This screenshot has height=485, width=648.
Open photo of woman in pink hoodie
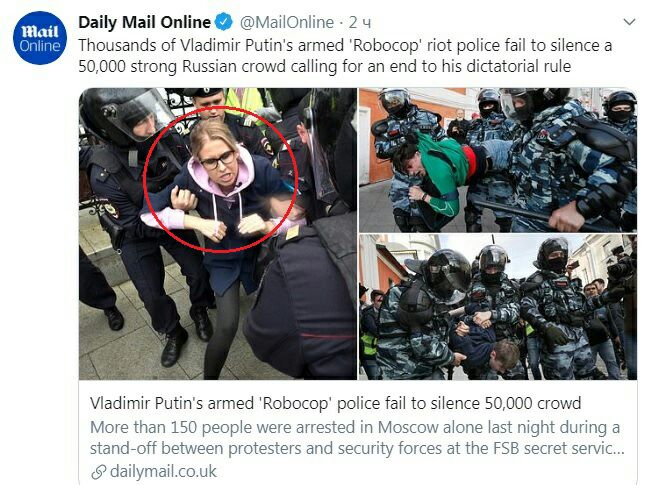coord(218,234)
